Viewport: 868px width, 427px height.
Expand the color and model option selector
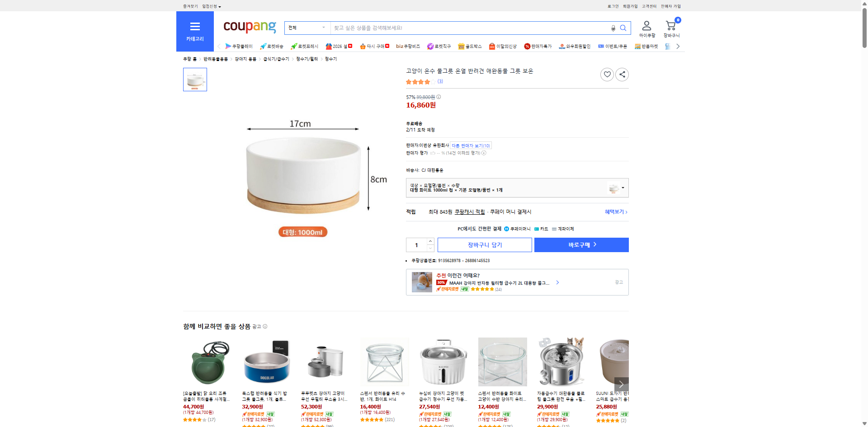[x=517, y=188]
